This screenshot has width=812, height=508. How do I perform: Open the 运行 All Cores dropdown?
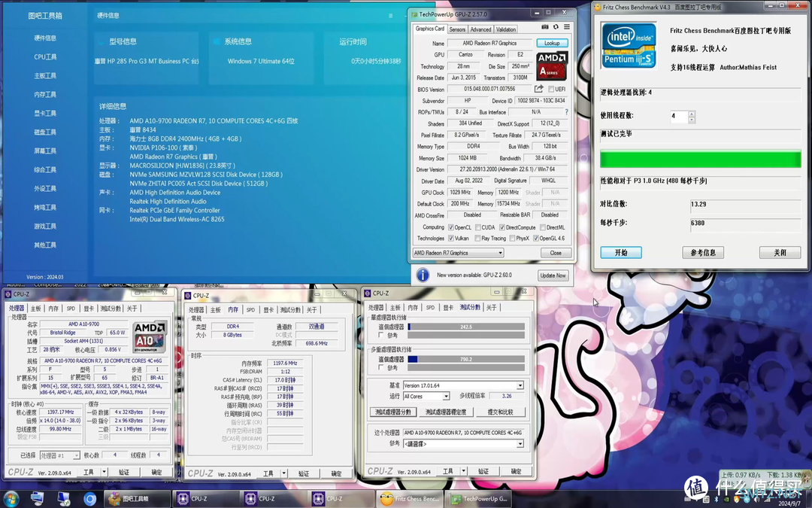click(426, 397)
